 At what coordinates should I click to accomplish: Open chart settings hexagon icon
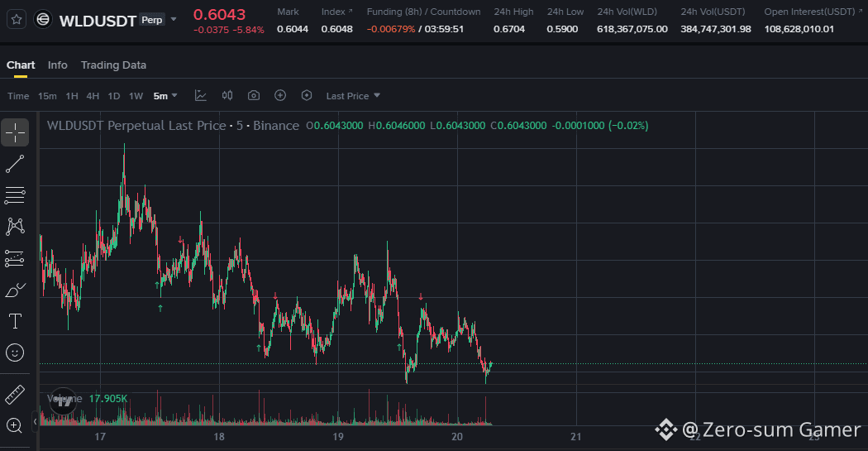[307, 95]
